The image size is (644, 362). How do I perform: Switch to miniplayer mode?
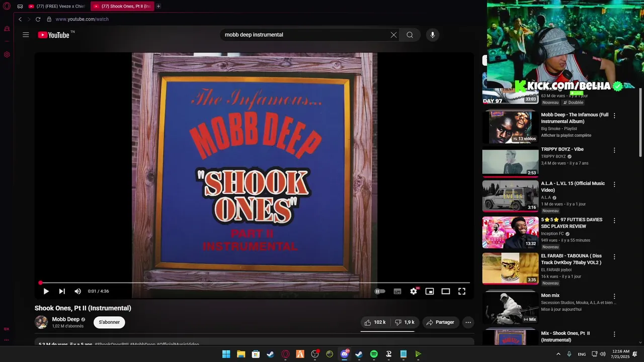(430, 291)
